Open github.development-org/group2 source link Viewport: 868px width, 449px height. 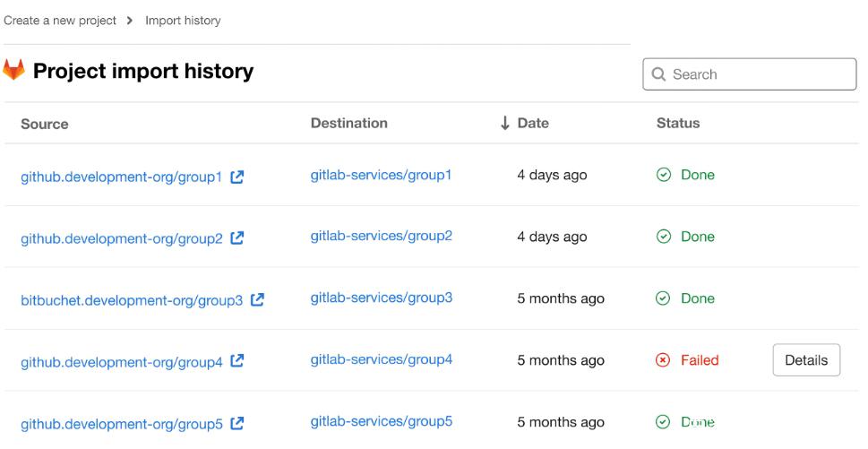(121, 238)
